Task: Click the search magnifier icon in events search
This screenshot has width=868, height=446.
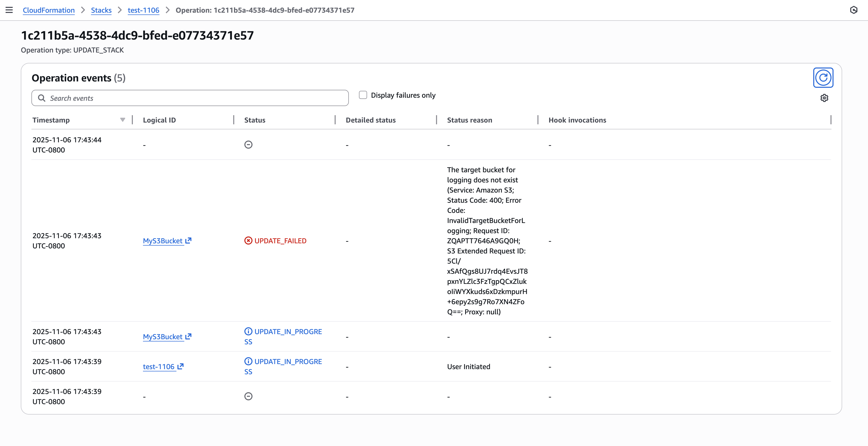Action: pos(42,98)
